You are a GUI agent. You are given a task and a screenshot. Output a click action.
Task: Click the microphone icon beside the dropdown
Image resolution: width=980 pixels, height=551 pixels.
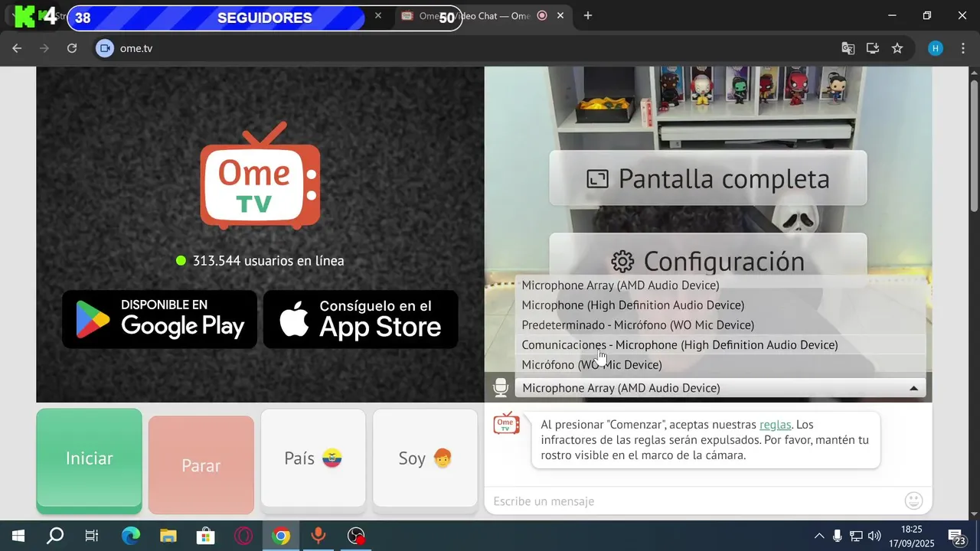(x=501, y=387)
